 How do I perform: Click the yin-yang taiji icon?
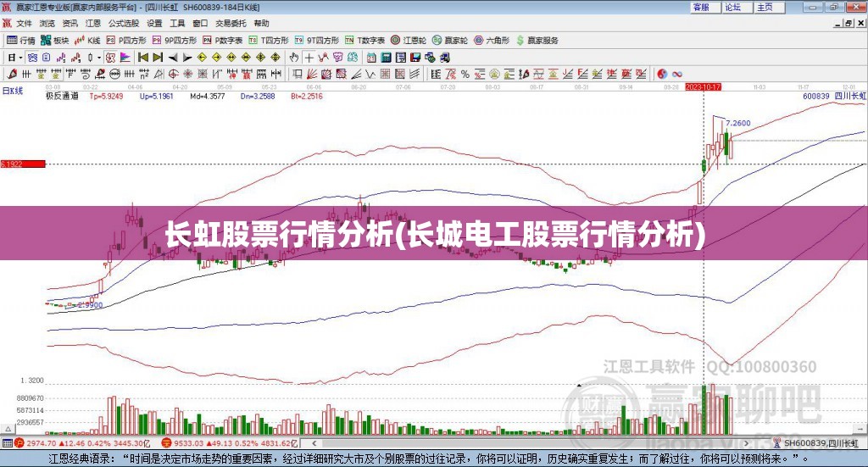pyautogui.click(x=662, y=74)
